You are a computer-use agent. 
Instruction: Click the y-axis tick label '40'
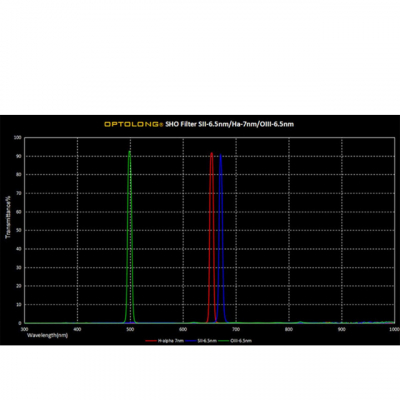[19, 249]
